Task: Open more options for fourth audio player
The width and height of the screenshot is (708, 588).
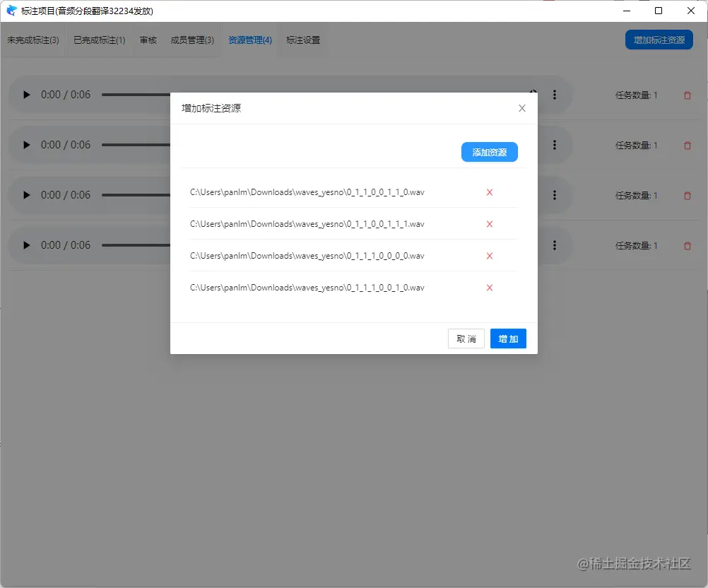Action: pos(555,245)
